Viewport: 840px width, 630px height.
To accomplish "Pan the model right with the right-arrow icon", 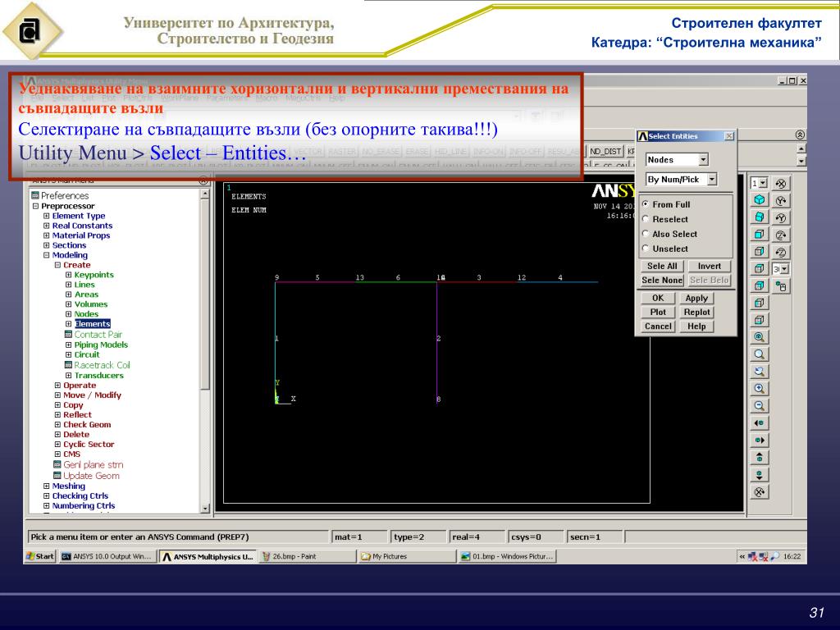I will [759, 441].
